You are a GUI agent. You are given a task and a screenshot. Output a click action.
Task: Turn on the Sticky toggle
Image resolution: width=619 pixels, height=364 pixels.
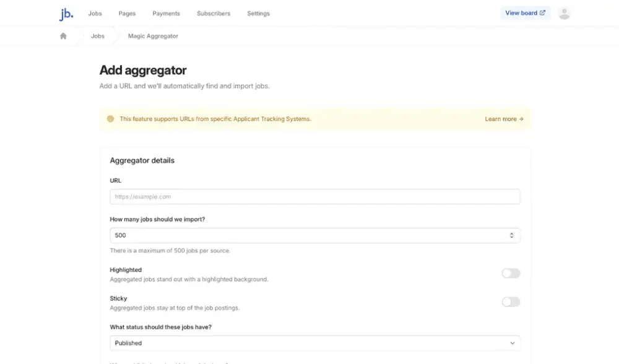[x=511, y=302]
